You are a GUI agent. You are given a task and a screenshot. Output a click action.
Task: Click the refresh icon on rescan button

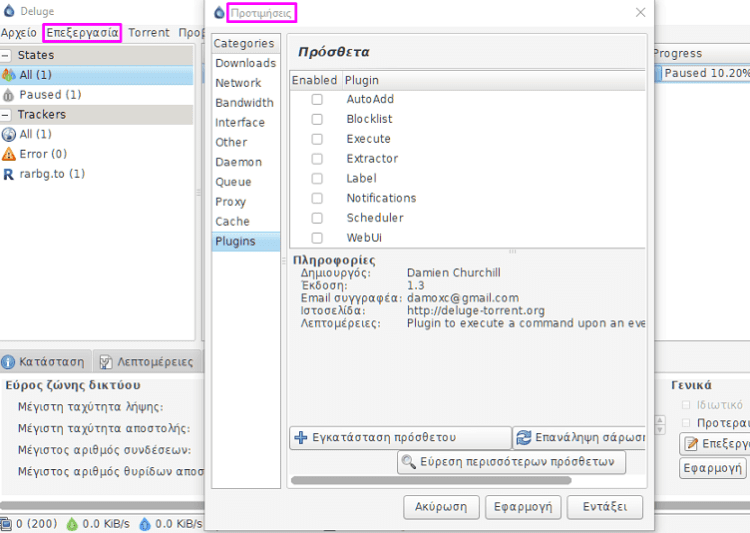[x=524, y=437]
